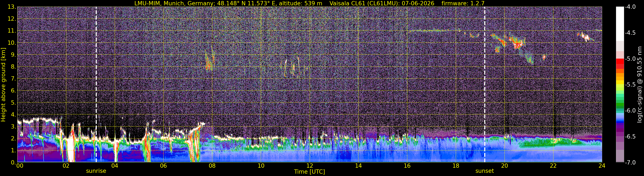Click the x-axis tick label '10'
Viewport: 644px width, 176px height.
pyautogui.click(x=261, y=166)
